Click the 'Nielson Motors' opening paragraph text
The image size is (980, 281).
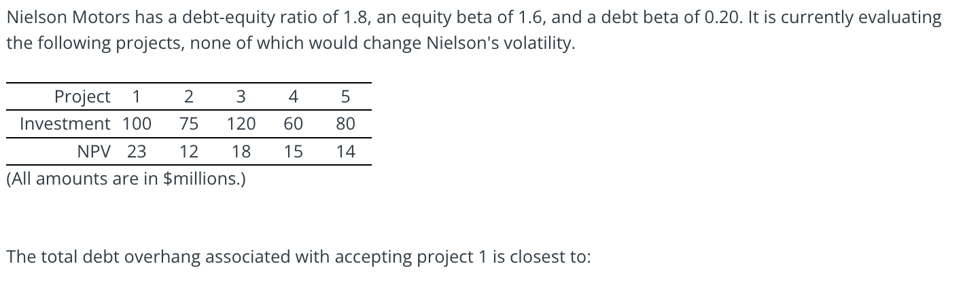pyautogui.click(x=474, y=31)
